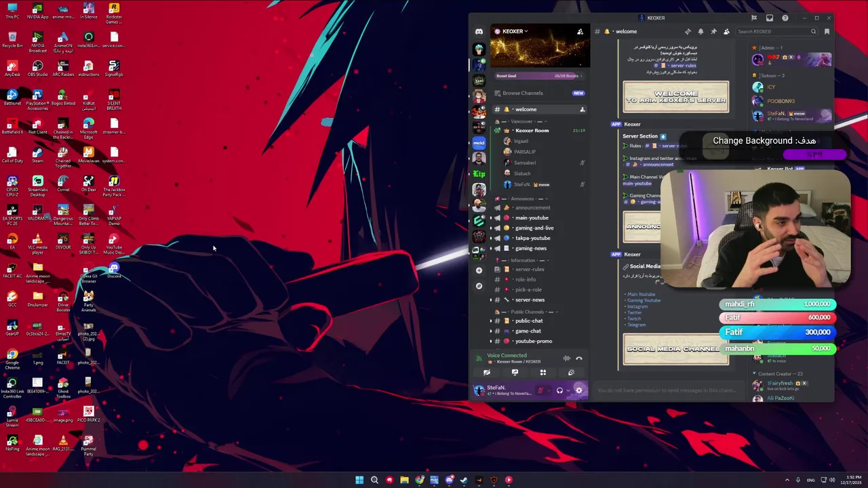Select welcome channel in channel list
The image size is (868, 488).
coord(540,109)
